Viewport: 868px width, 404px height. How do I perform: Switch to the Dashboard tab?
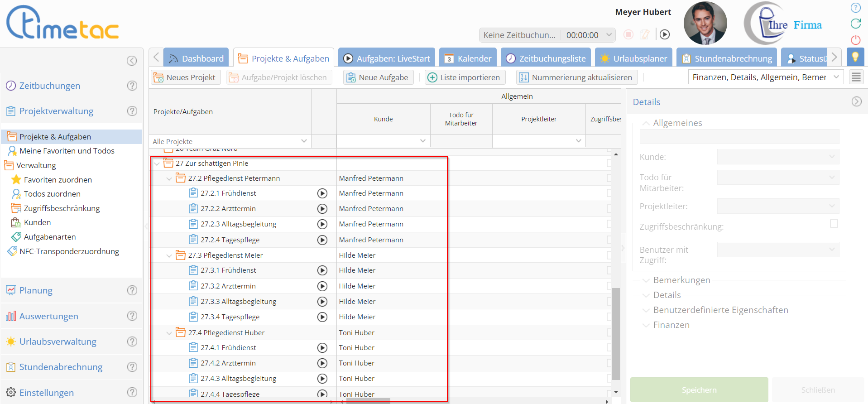pyautogui.click(x=196, y=58)
